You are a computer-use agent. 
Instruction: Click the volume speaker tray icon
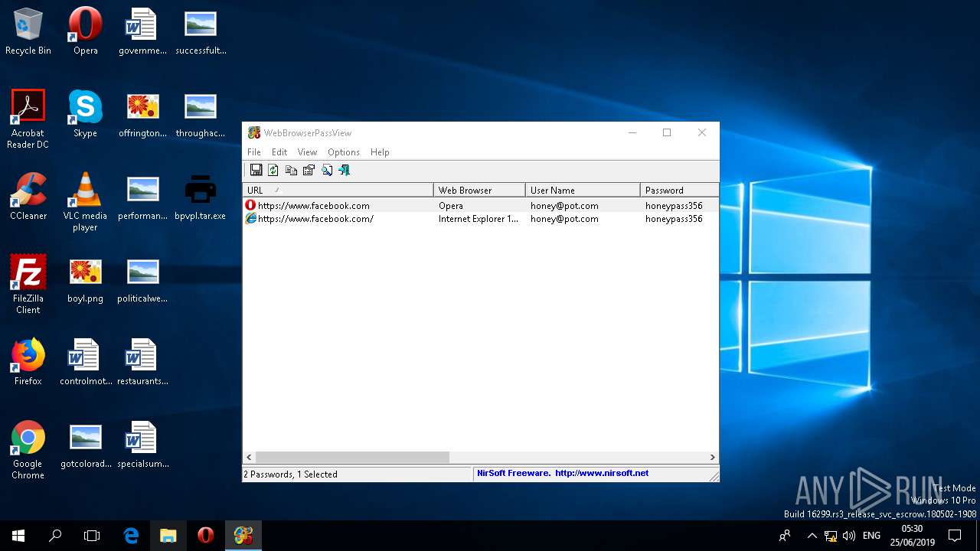coord(848,536)
